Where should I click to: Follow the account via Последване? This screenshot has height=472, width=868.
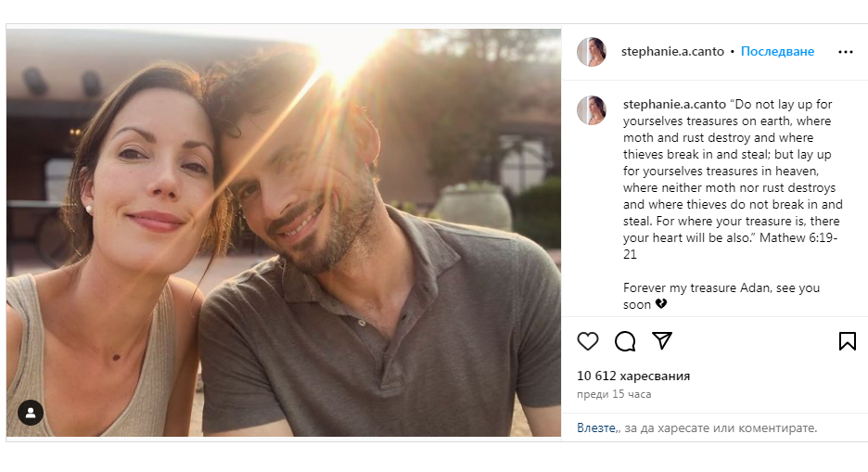point(777,52)
